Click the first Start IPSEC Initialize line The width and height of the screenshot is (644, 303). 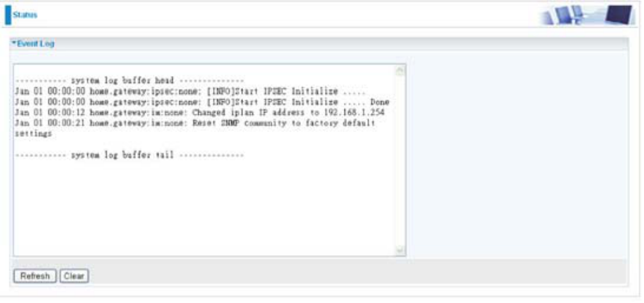pyautogui.click(x=190, y=91)
